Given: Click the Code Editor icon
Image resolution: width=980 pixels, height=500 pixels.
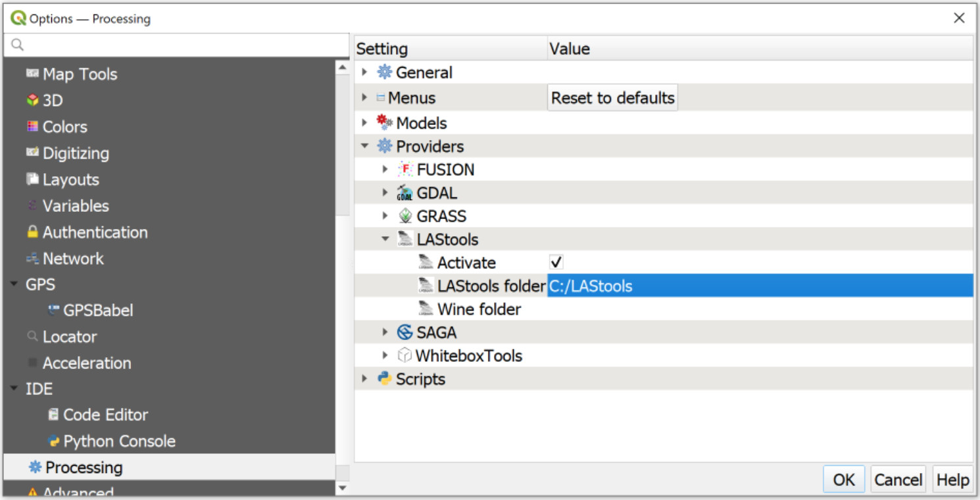Looking at the screenshot, I should click(x=54, y=414).
